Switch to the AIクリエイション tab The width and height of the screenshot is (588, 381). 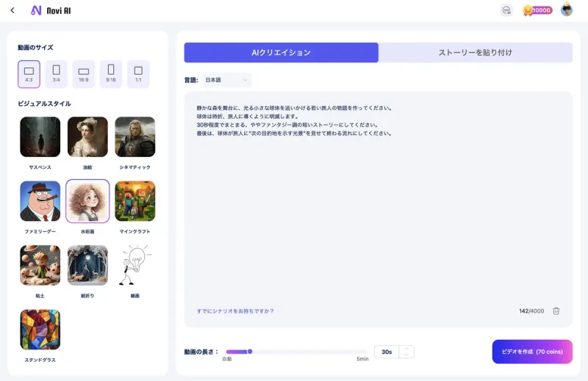click(x=281, y=53)
